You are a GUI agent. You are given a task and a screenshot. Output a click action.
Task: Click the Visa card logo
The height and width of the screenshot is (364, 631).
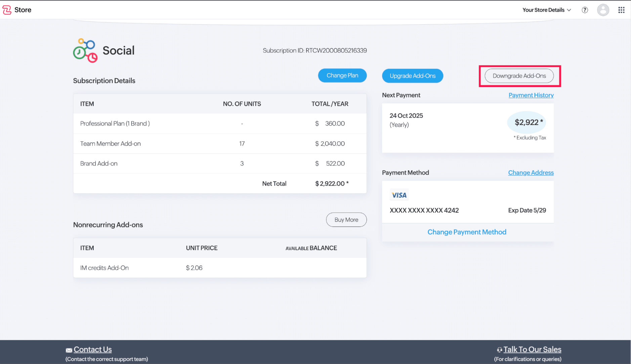[x=399, y=195]
